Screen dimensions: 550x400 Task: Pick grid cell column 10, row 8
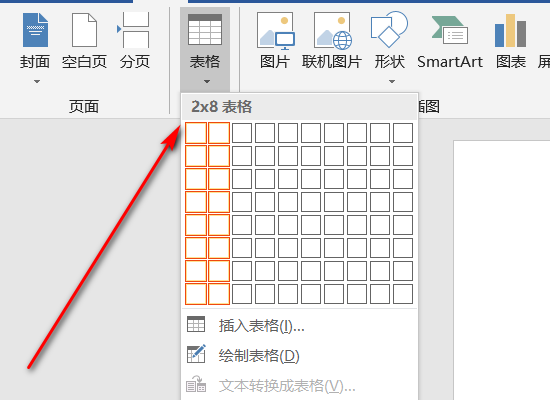pos(403,294)
